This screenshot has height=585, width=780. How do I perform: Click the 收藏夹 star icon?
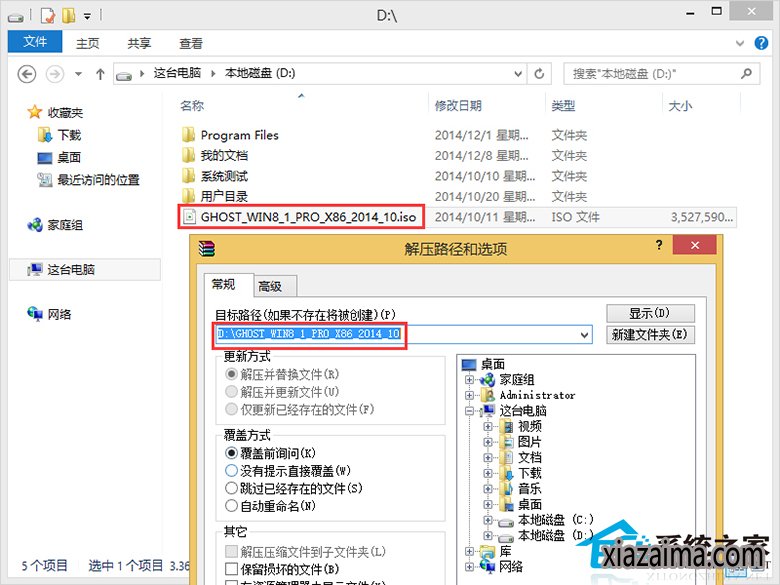[34, 112]
